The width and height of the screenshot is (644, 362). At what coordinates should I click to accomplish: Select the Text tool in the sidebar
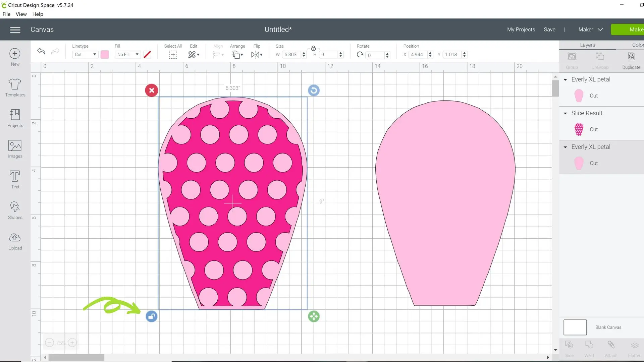pos(15,179)
